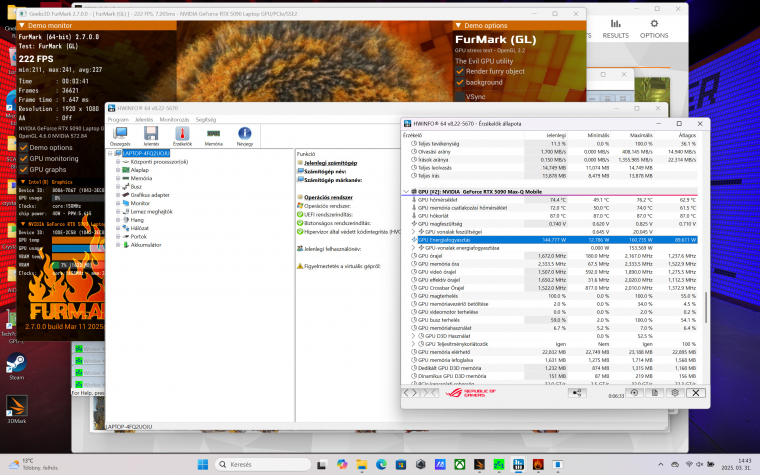Image resolution: width=760 pixels, height=475 pixels.
Task: Expand GPU vonalak feszültségei row
Action: click(413, 232)
